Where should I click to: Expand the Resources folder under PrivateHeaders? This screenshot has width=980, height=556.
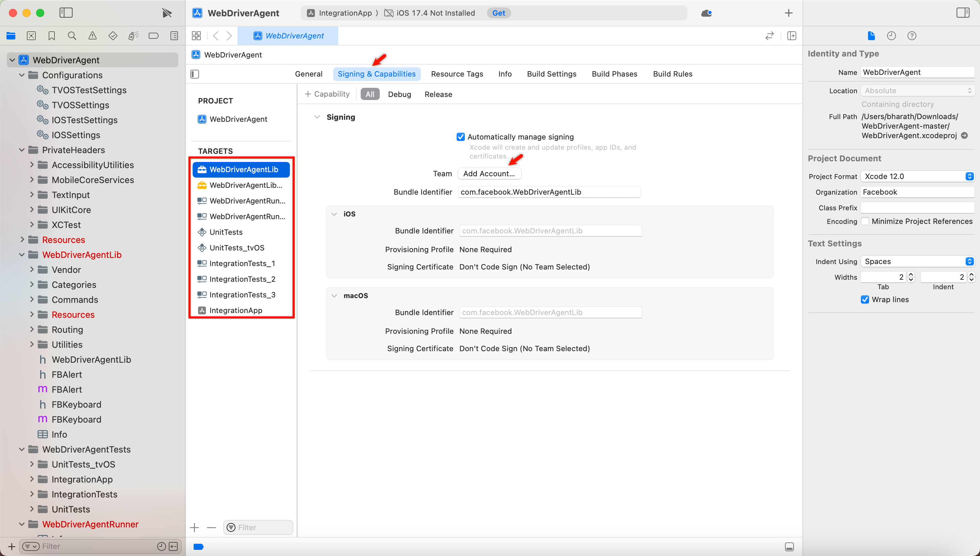tap(22, 240)
